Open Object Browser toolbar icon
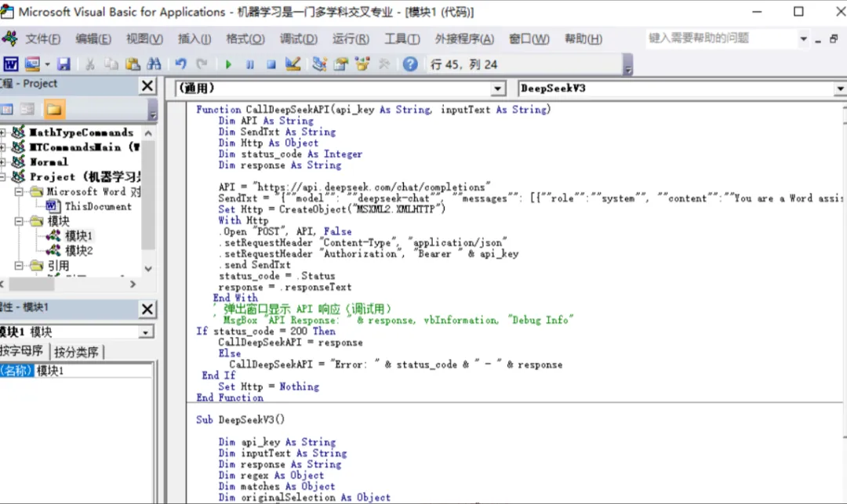The image size is (847, 504). [362, 64]
